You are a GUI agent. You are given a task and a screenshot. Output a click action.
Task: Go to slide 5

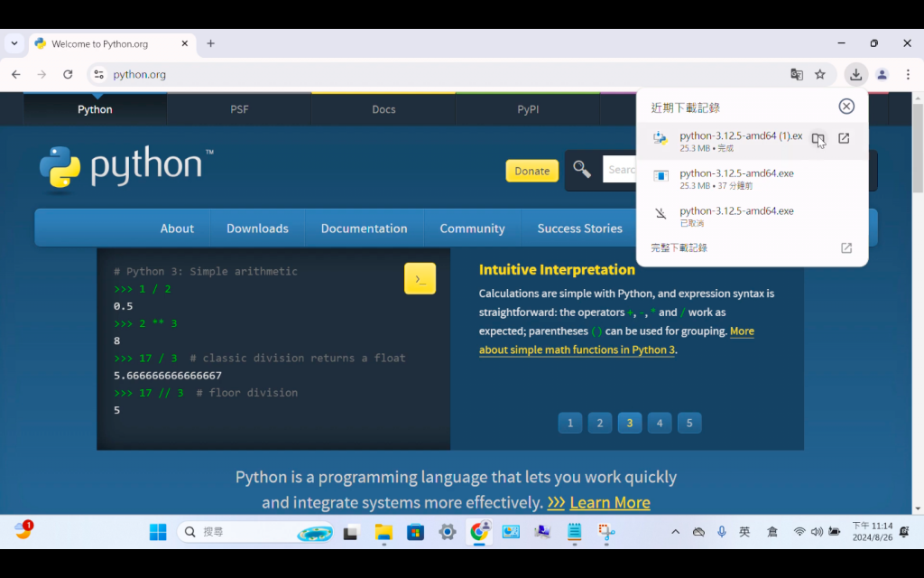coord(689,423)
